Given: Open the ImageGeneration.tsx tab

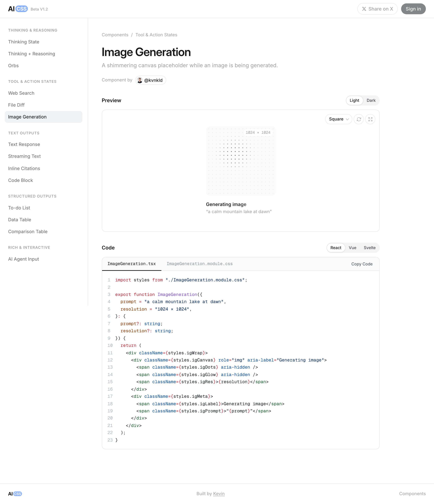Looking at the screenshot, I should click(131, 264).
